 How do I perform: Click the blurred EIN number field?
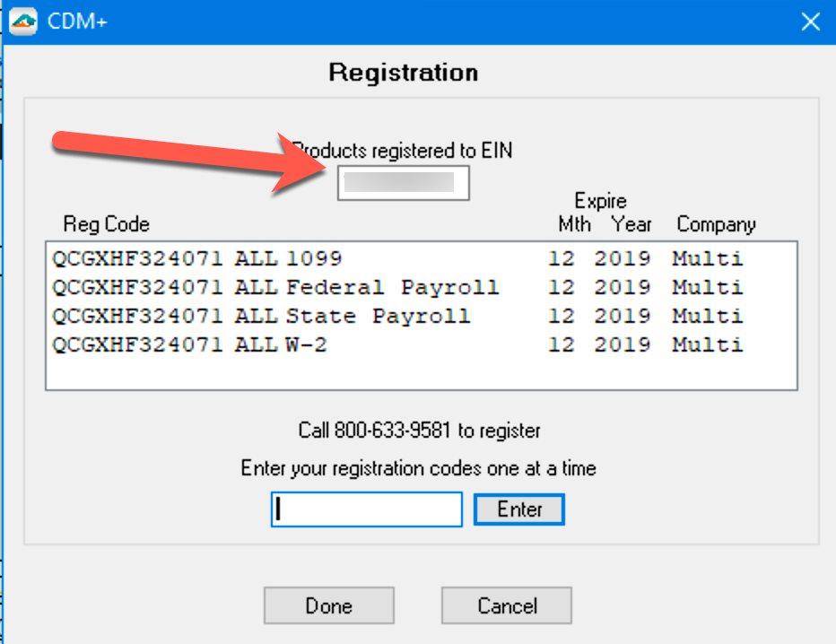(403, 183)
